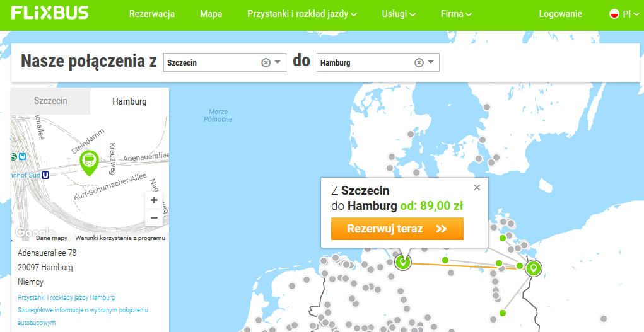The height and width of the screenshot is (332, 644).
Task: Click the Morze Północne map label
Action: tap(218, 115)
